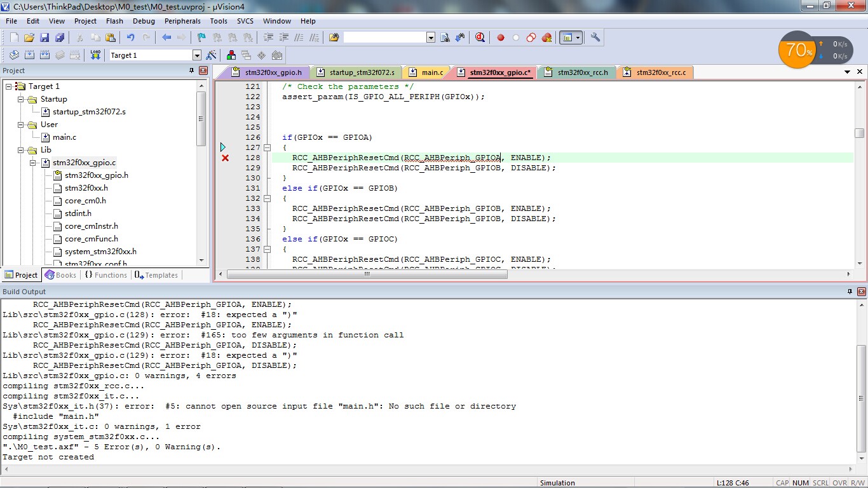Image resolution: width=868 pixels, height=488 pixels.
Task: Open the Flash menu
Action: pyautogui.click(x=114, y=21)
